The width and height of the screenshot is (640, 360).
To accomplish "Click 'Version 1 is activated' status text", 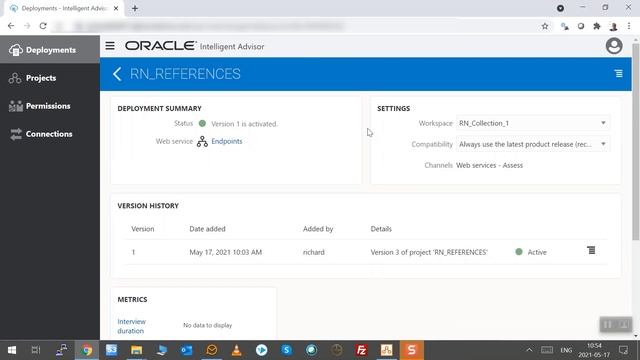I will (x=244, y=124).
